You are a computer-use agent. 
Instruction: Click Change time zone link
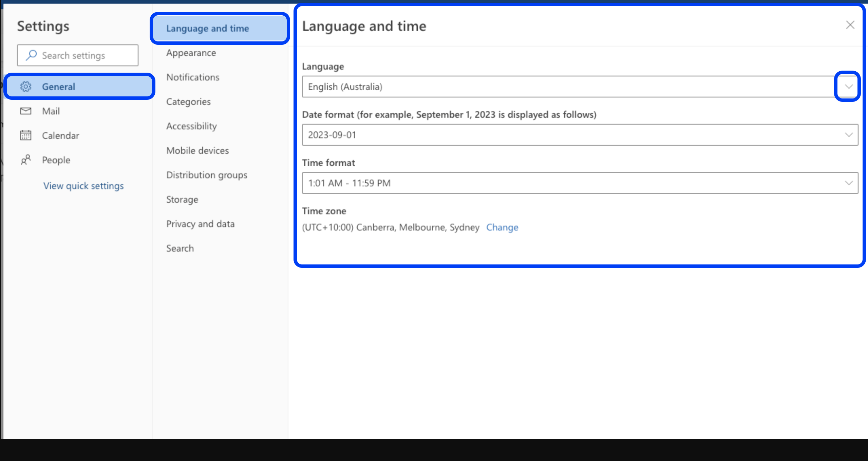coord(502,227)
